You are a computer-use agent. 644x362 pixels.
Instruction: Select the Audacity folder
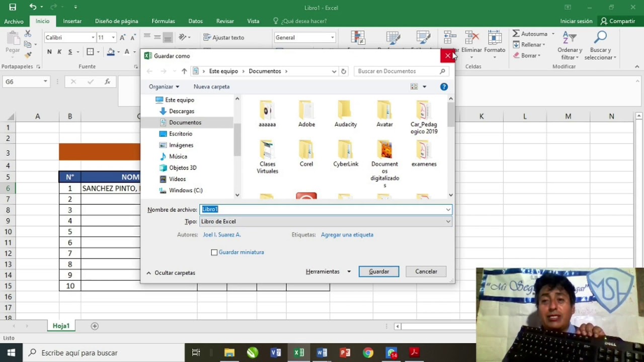coord(346,114)
